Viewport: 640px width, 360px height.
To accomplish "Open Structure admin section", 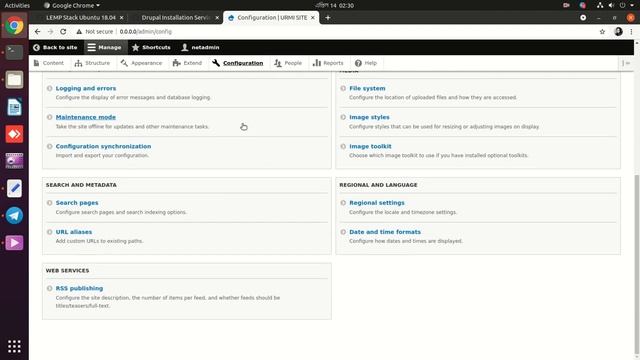I will pyautogui.click(x=92, y=63).
